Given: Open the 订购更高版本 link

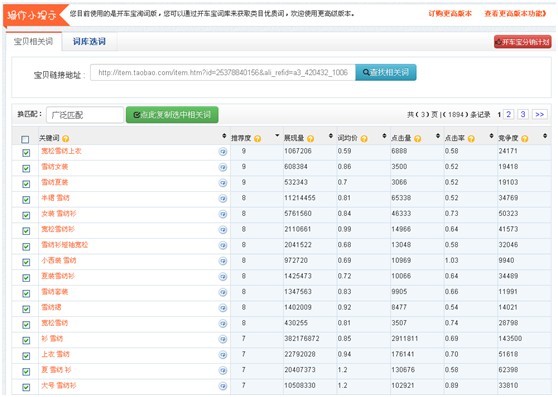Looking at the screenshot, I should [450, 14].
